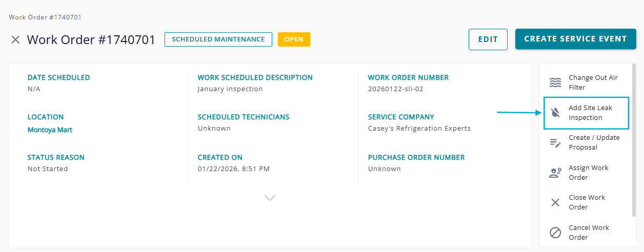Click the Assign Work Order person-gear icon

[555, 173]
